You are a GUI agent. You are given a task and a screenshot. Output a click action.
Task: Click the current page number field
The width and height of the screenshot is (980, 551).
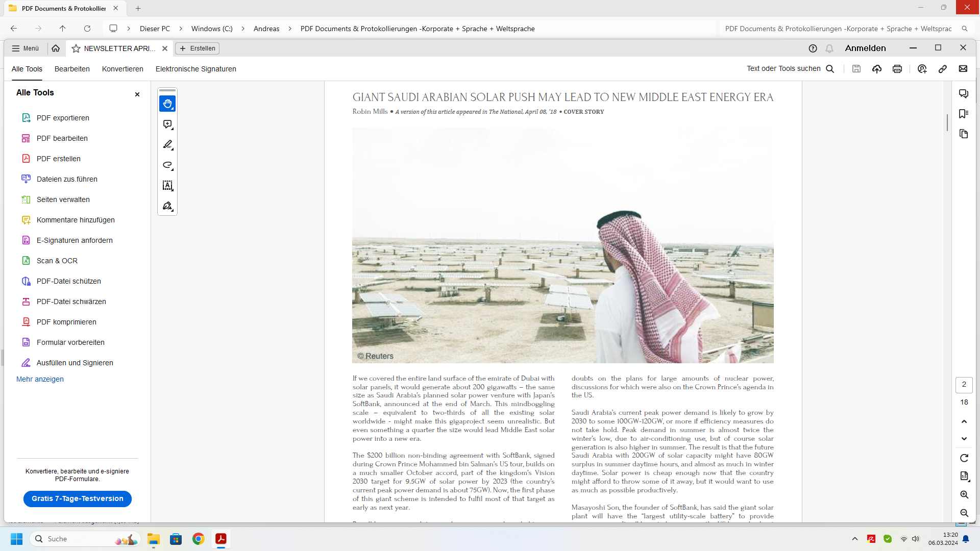tap(964, 385)
